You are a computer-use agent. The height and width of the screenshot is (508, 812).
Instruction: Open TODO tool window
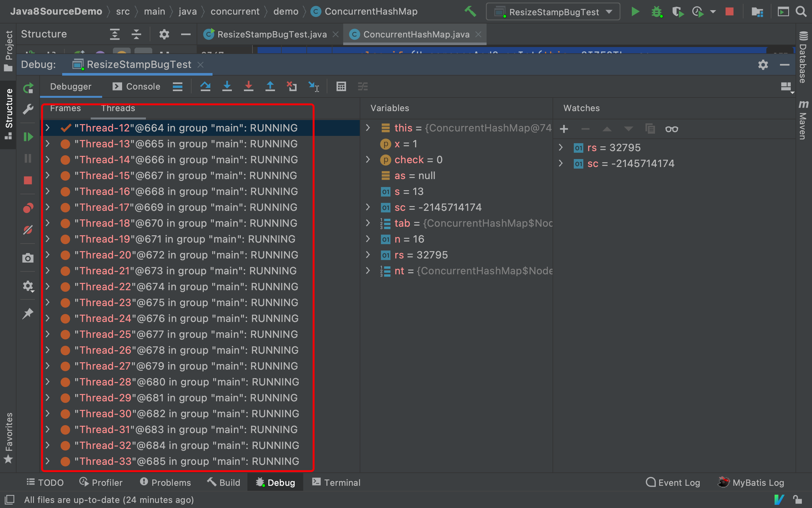[45, 483]
